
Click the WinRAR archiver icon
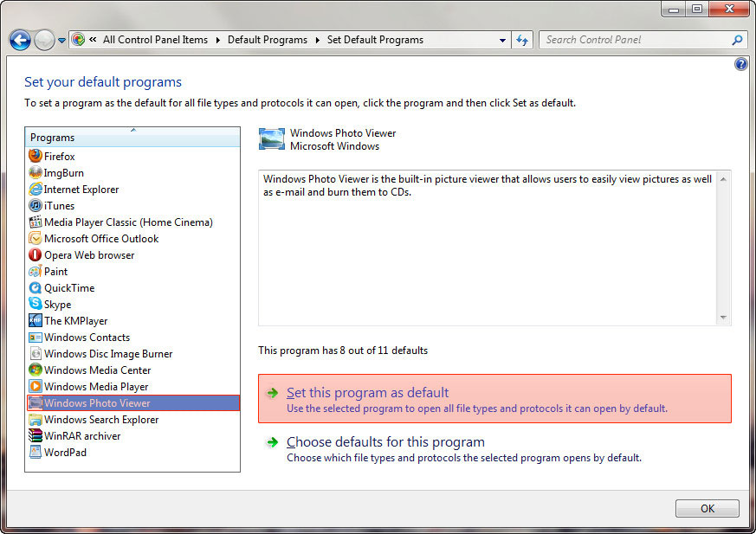coord(36,435)
